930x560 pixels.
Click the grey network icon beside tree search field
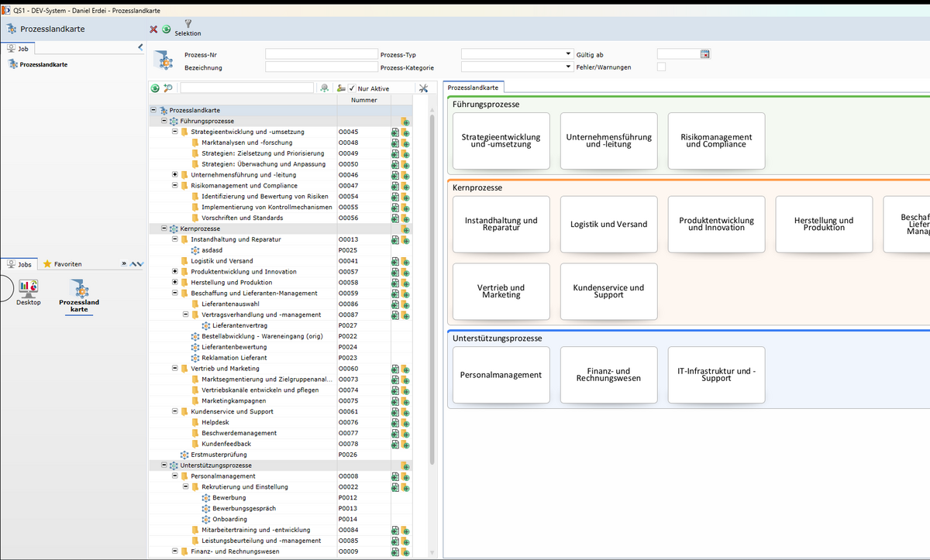pos(325,88)
